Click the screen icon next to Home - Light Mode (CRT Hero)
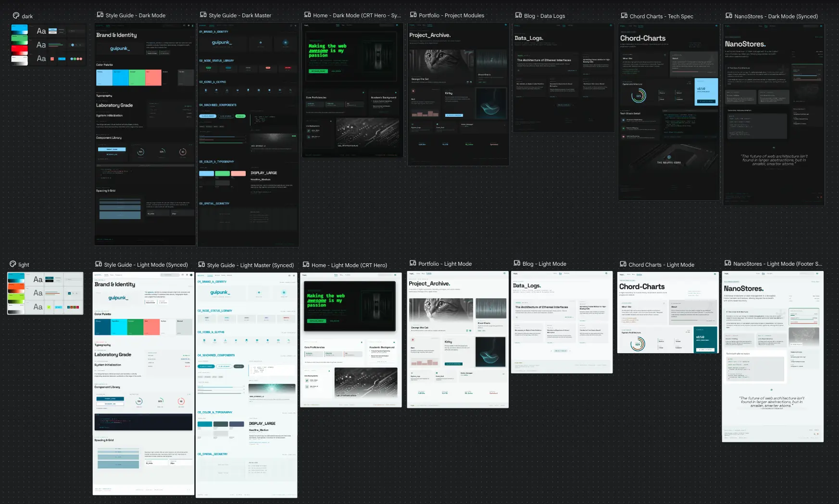The width and height of the screenshot is (839, 504). (x=306, y=265)
